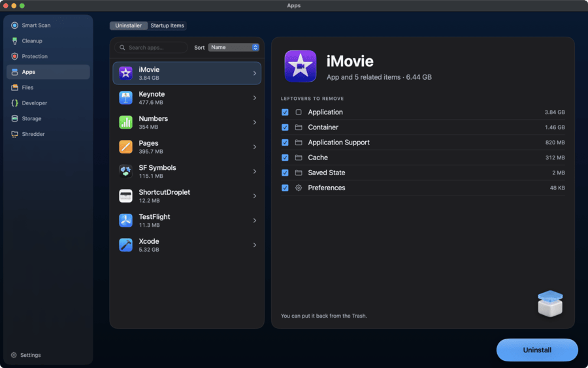
Task: Select Files label in sidebar
Action: tap(27, 88)
